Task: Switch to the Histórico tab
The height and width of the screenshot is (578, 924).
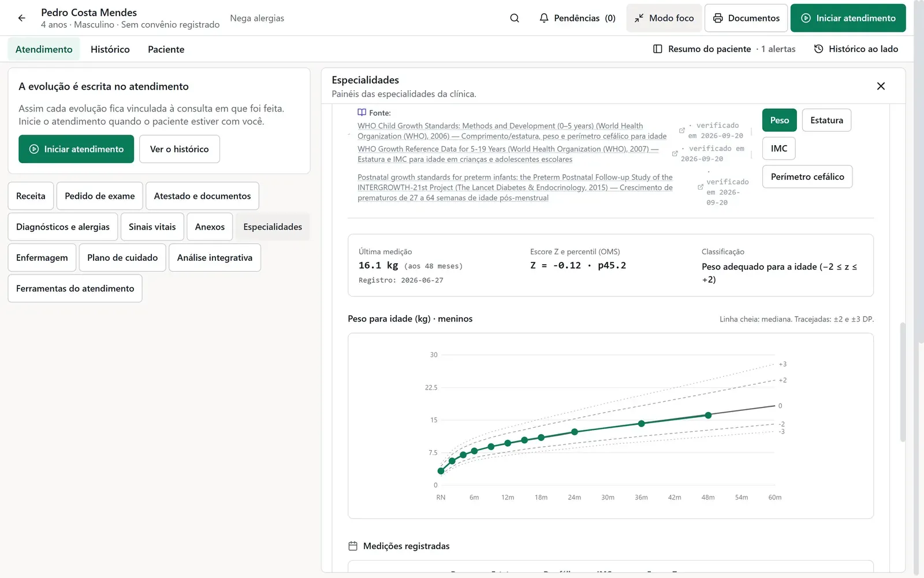Action: coord(110,50)
